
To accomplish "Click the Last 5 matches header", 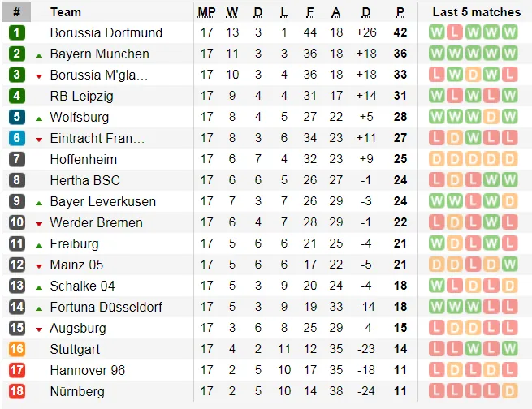I will (476, 12).
